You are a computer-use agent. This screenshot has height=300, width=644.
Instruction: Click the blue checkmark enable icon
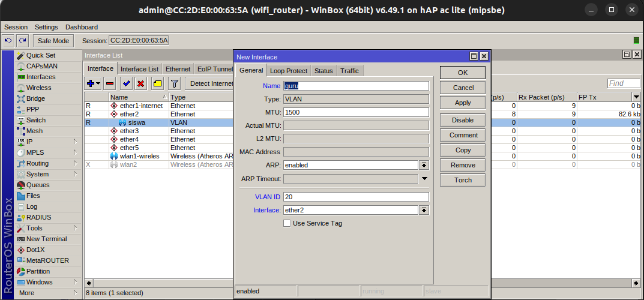point(127,83)
